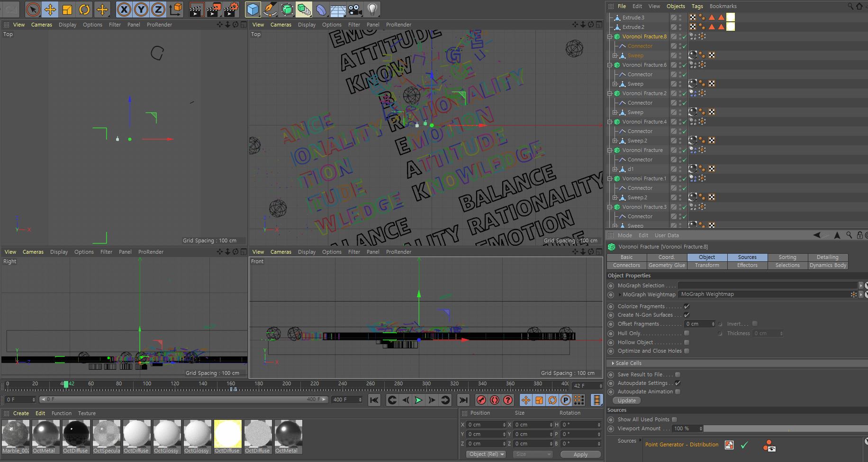Switch to the Sorting tab
Screen dimensions: 868x462
pos(787,257)
